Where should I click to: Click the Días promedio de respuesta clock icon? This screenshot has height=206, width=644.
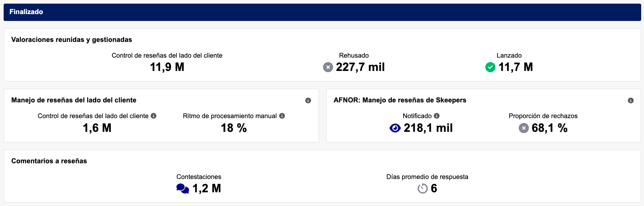tap(422, 189)
